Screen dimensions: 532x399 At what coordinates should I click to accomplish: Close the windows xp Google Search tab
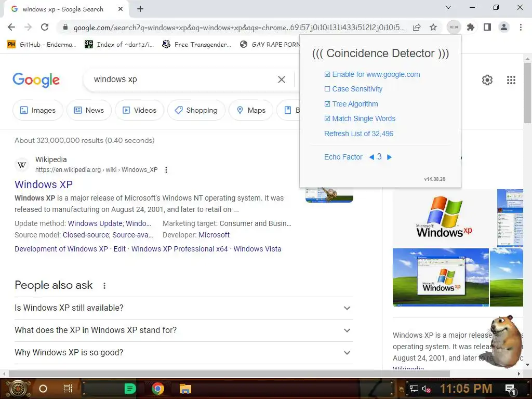pyautogui.click(x=121, y=9)
